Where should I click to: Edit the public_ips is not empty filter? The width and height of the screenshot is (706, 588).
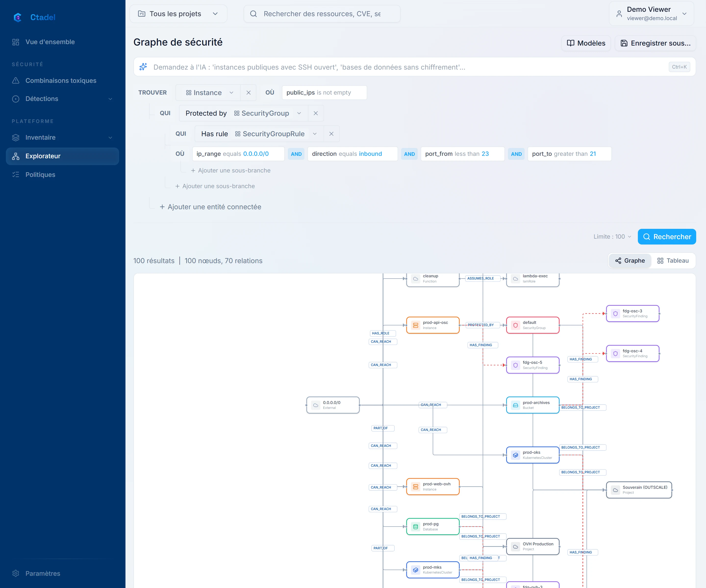[x=324, y=92]
